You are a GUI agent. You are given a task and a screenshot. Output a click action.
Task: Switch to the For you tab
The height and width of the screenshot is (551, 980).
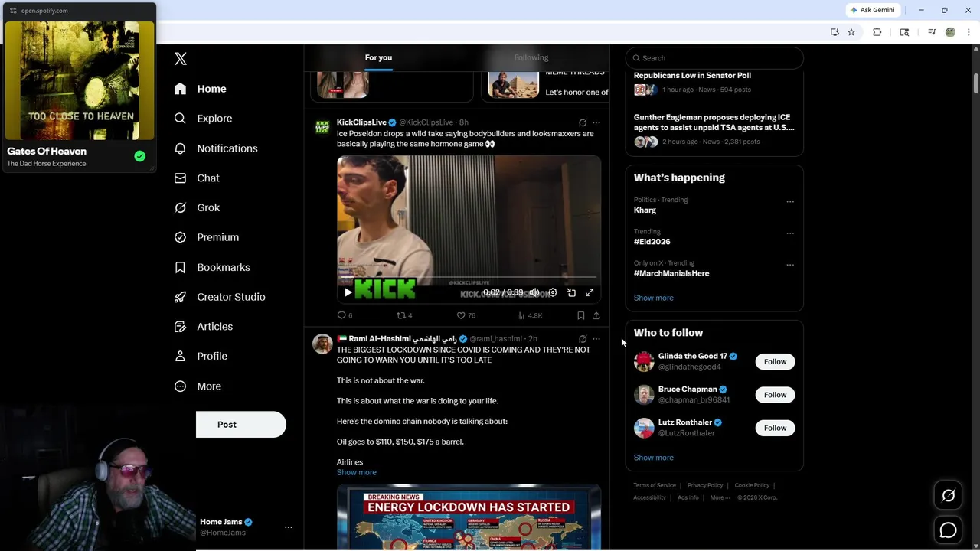[378, 57]
